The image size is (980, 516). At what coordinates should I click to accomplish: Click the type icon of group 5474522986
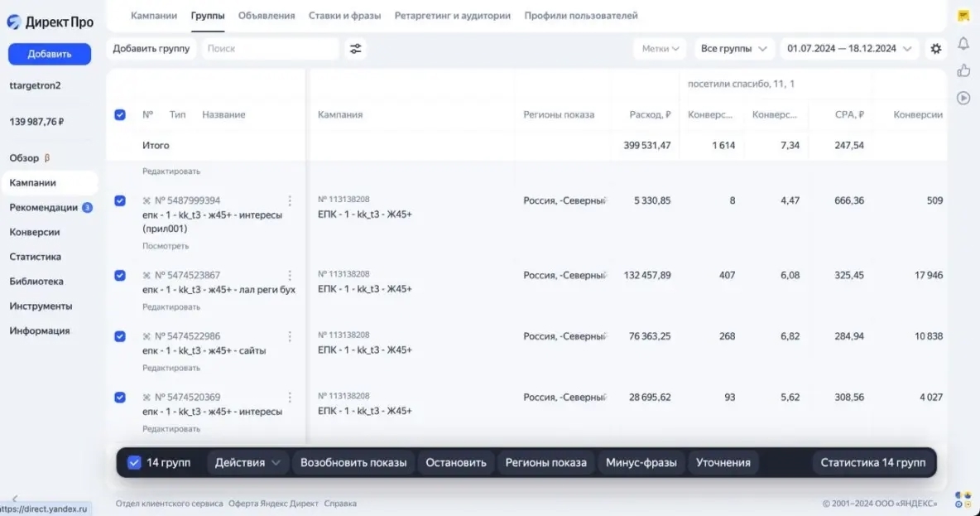click(x=147, y=336)
